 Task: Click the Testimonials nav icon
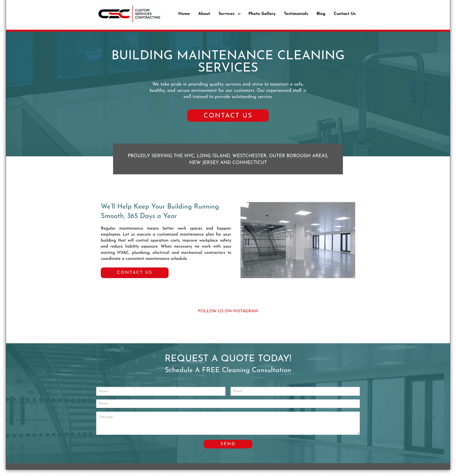coord(296,14)
